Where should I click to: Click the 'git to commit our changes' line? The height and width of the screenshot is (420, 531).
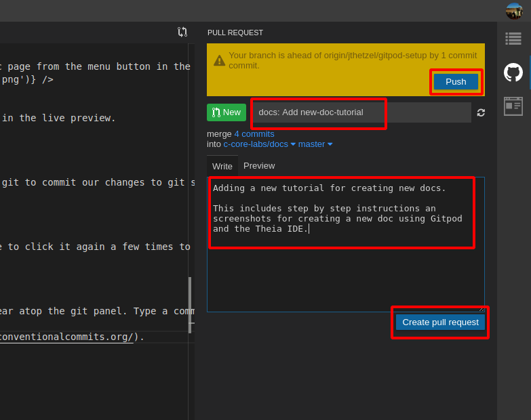(x=98, y=182)
